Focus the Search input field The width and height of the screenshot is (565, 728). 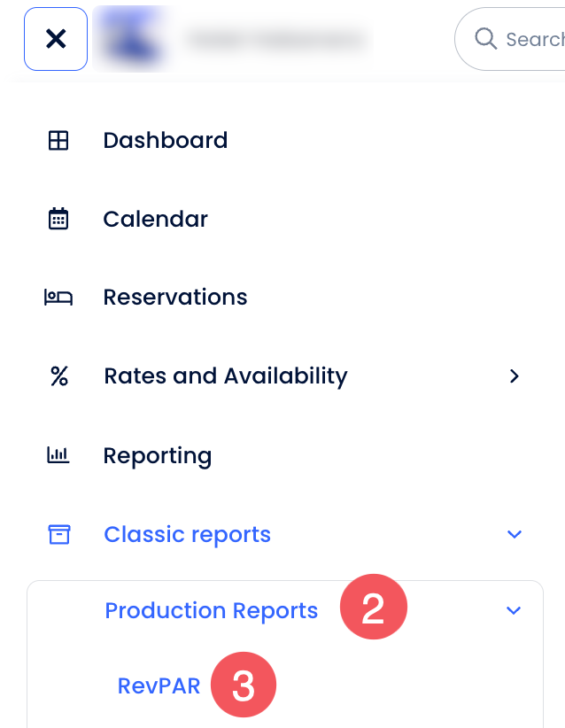(533, 39)
